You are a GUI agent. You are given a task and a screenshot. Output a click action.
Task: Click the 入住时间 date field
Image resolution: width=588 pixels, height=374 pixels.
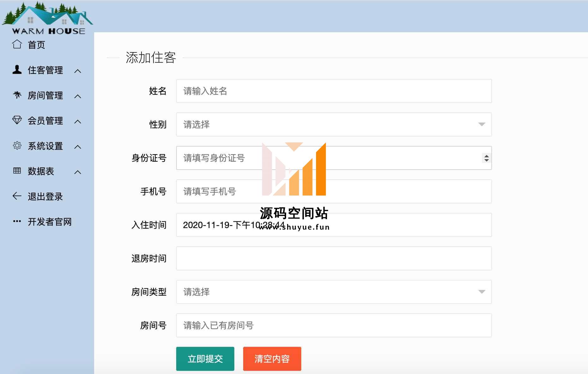pos(334,225)
